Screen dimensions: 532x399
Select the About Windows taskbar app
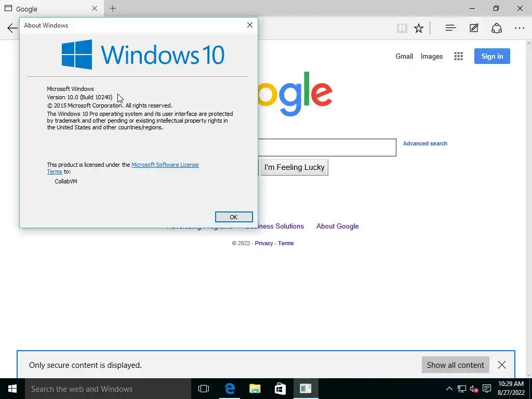point(305,389)
